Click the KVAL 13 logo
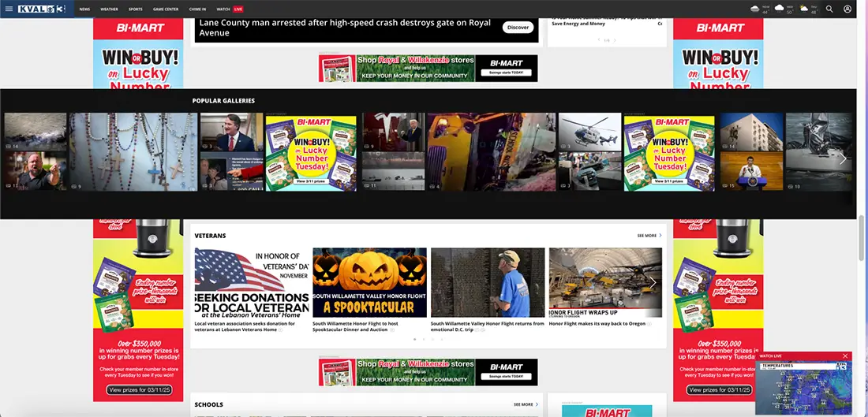The width and height of the screenshot is (868, 417). [42, 9]
